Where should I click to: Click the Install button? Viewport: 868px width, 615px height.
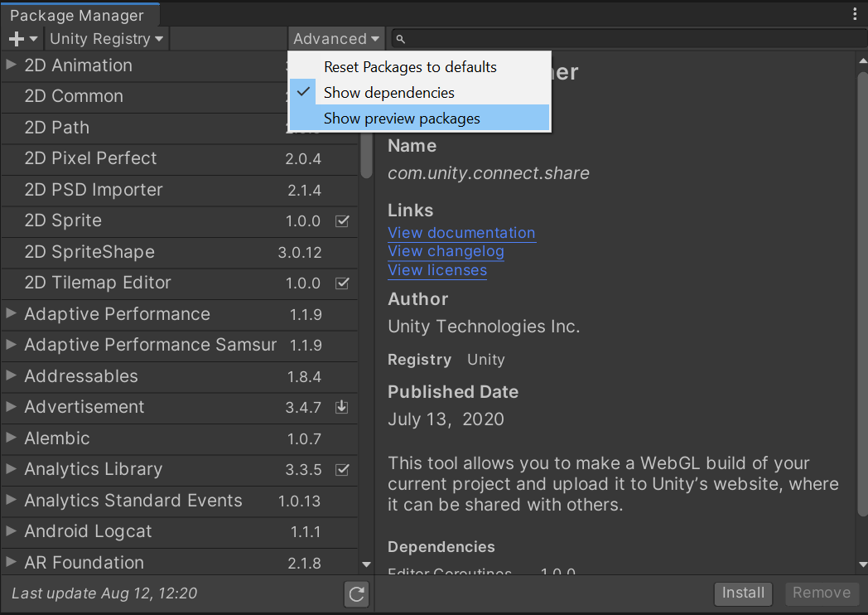coord(743,593)
